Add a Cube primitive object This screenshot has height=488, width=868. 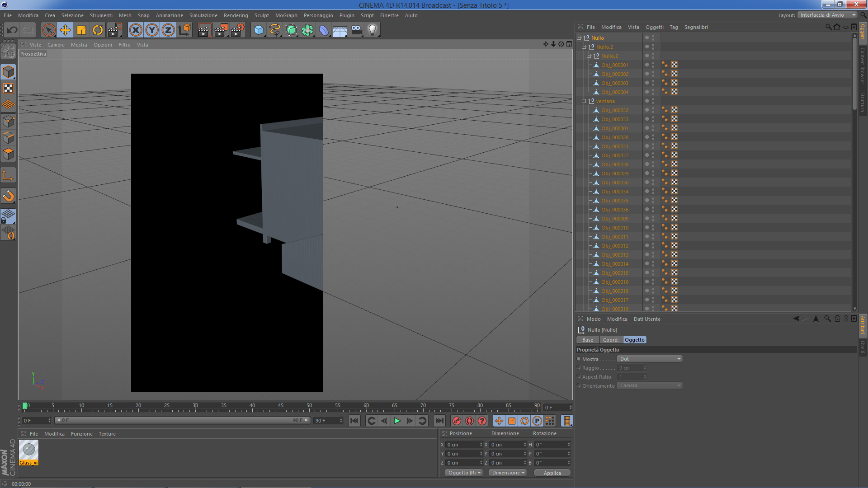pyautogui.click(x=259, y=30)
